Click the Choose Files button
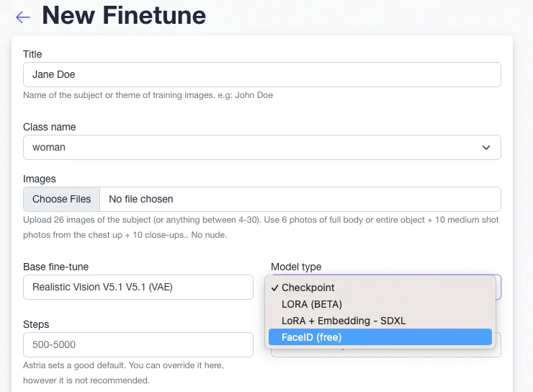Screen dimensions: 533x392 (x=61, y=199)
